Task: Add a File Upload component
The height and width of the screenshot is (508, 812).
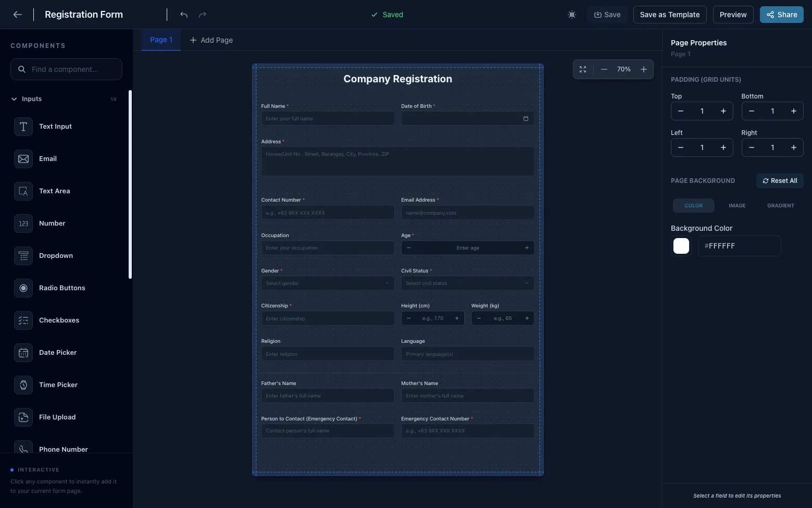Action: coord(57,417)
